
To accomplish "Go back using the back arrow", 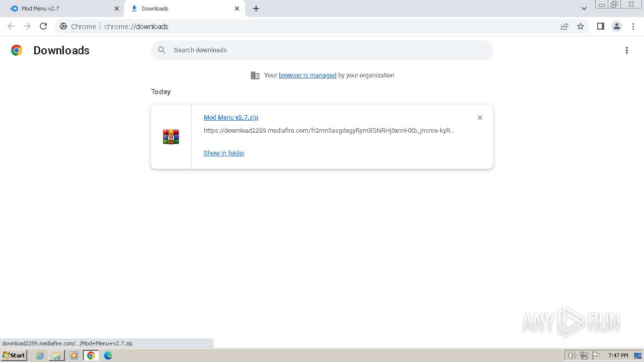I will (x=11, y=26).
